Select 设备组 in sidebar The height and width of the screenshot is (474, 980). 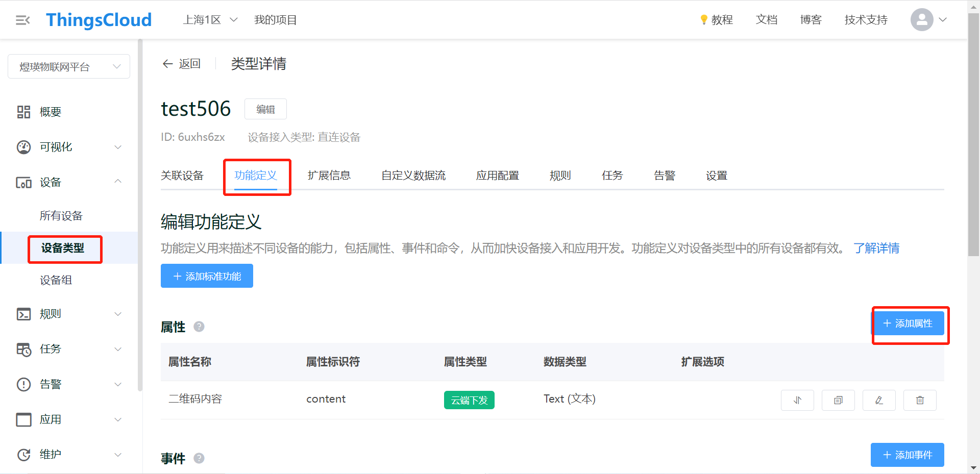(56, 280)
